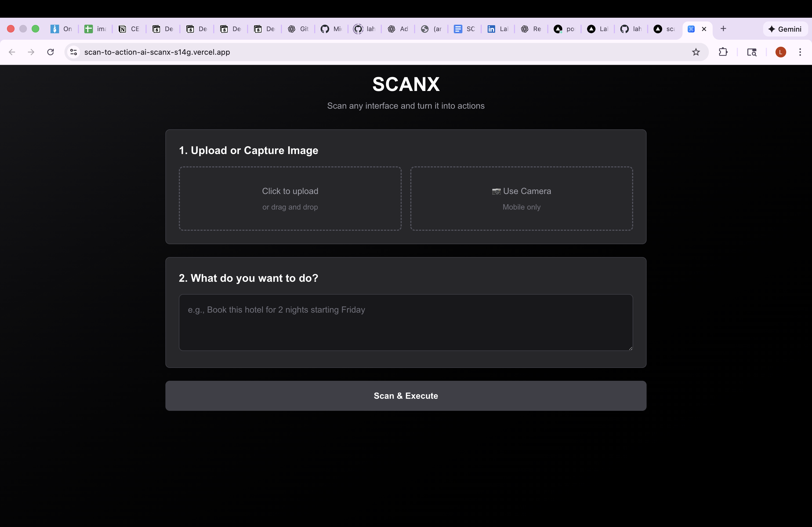Open the LinkedIn bookmark labeled La
The image size is (812, 527).
tap(498, 29)
